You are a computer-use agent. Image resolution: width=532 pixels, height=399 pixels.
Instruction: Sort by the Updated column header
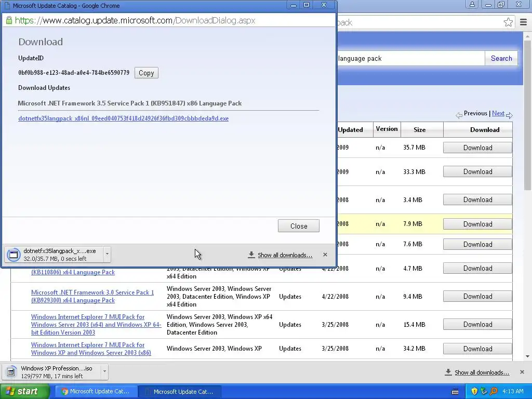coord(351,129)
